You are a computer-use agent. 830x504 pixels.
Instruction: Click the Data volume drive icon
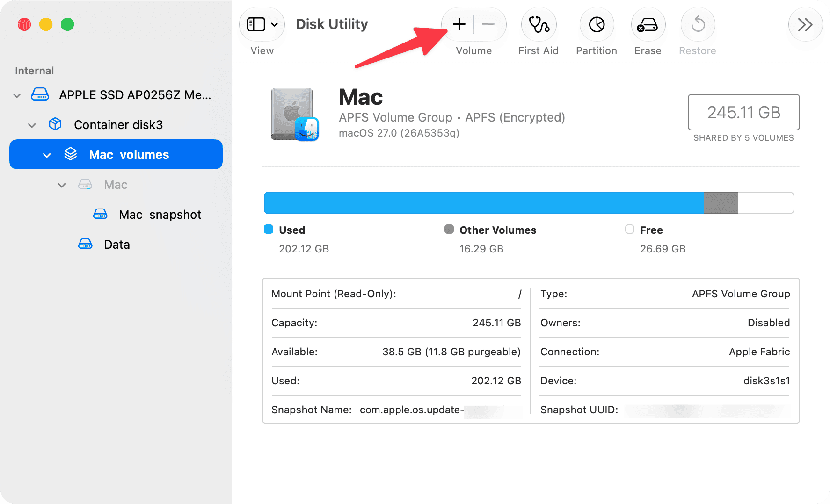point(85,244)
